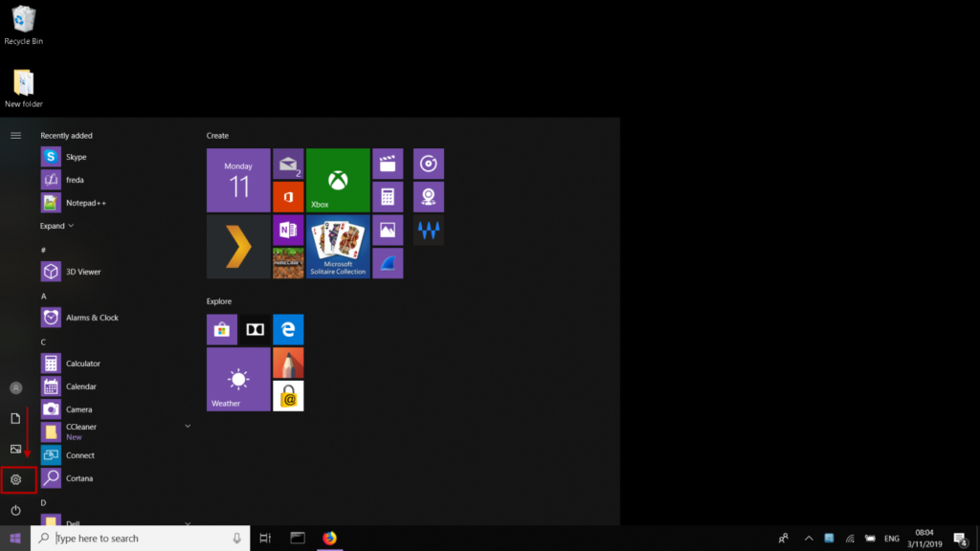Open the Groove Music disc tile
Image resolution: width=980 pixels, height=551 pixels.
click(428, 164)
